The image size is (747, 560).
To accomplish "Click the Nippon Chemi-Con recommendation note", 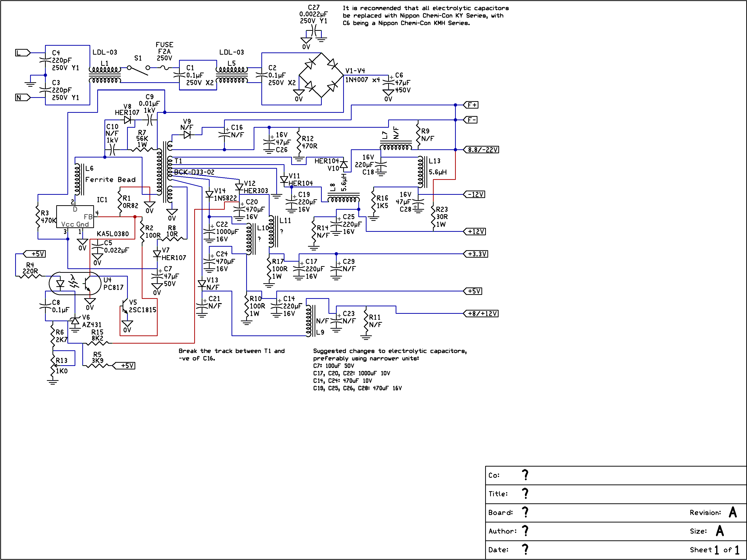I will click(x=426, y=15).
